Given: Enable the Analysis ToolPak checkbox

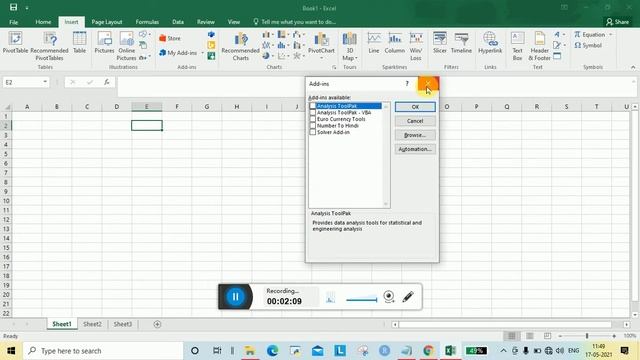Looking at the screenshot, I should tap(313, 106).
